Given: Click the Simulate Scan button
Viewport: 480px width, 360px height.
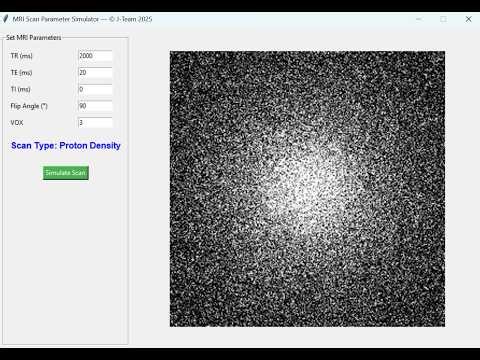Looking at the screenshot, I should [66, 173].
